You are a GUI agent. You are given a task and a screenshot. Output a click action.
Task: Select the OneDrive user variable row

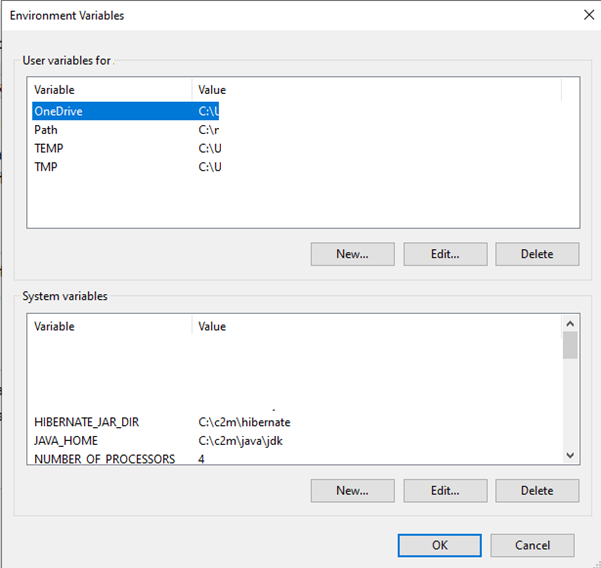click(125, 111)
